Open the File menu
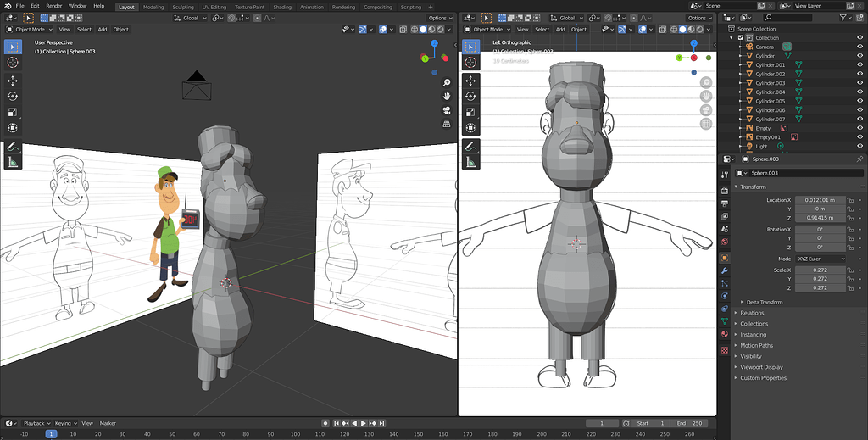 point(20,6)
